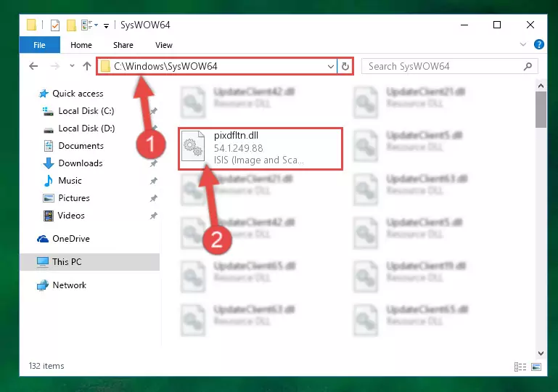The height and width of the screenshot is (392, 558).
Task: Switch to Details view in status bar
Action: pyautogui.click(x=520, y=367)
